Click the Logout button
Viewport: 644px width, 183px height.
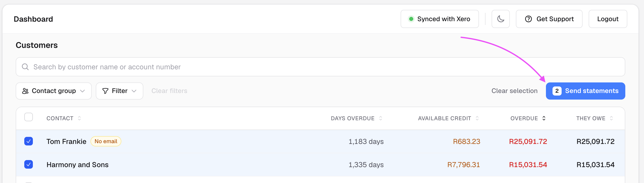[x=608, y=19]
